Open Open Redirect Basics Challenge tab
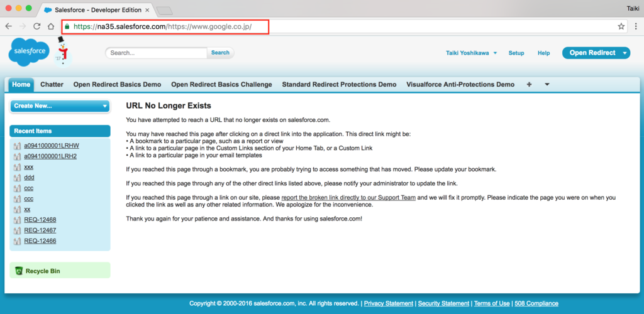Image resolution: width=644 pixels, height=314 pixels. click(x=221, y=84)
